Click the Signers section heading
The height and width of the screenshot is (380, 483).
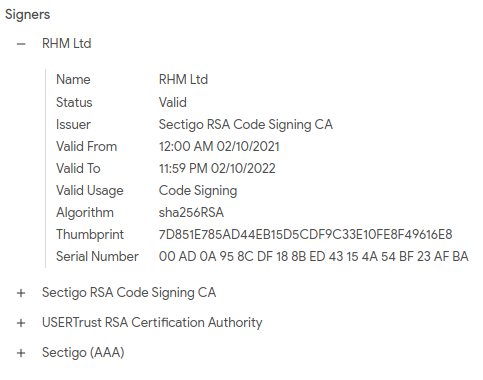pyautogui.click(x=27, y=15)
